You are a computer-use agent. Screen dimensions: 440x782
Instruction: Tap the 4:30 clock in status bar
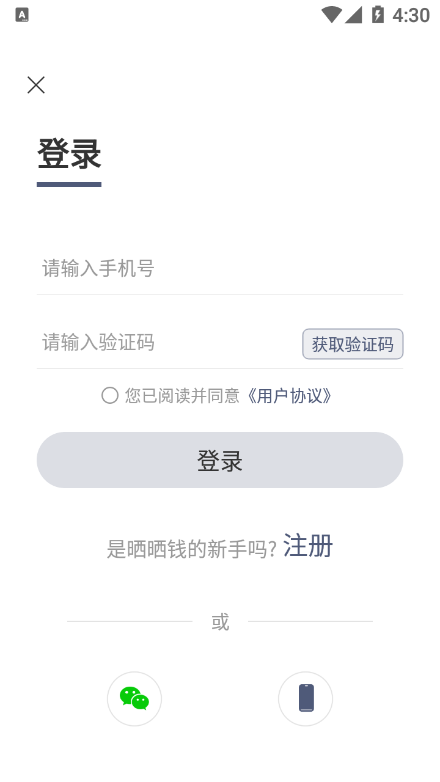point(411,15)
